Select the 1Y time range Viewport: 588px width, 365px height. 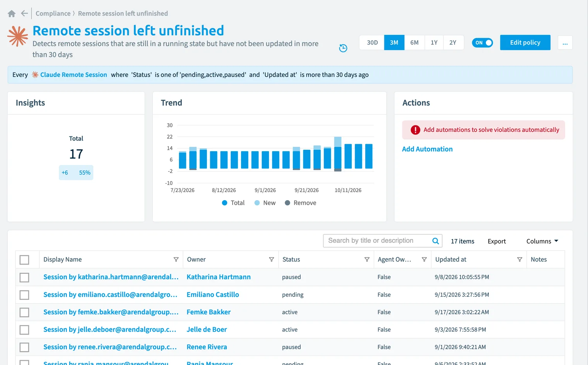pos(434,43)
